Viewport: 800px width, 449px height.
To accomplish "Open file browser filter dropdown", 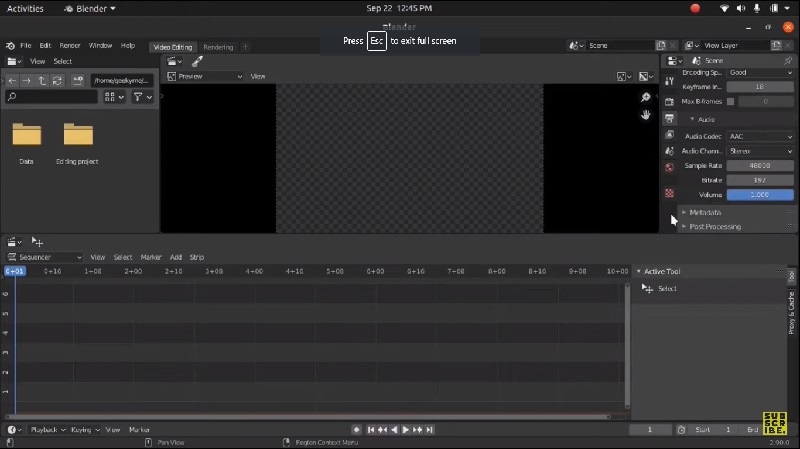I will tap(142, 97).
